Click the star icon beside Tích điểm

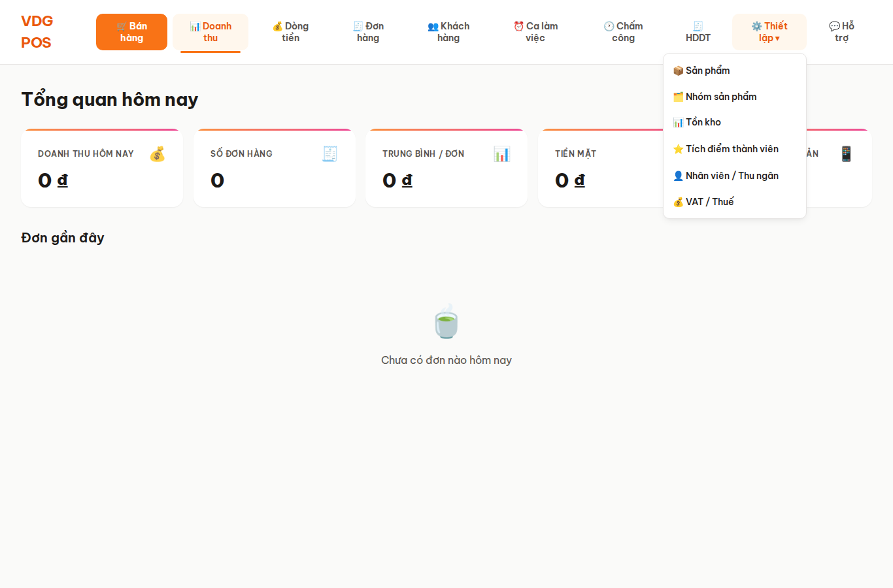point(679,149)
